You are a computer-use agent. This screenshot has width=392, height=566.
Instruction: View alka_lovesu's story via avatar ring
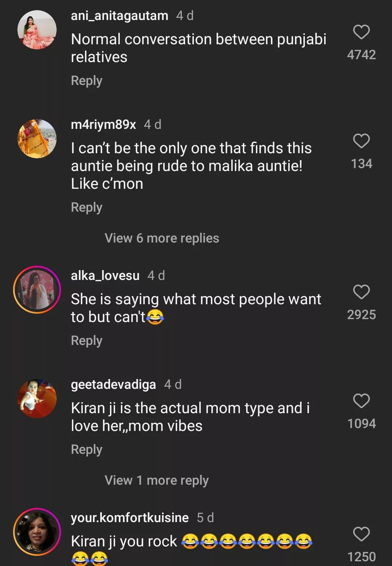[37, 290]
